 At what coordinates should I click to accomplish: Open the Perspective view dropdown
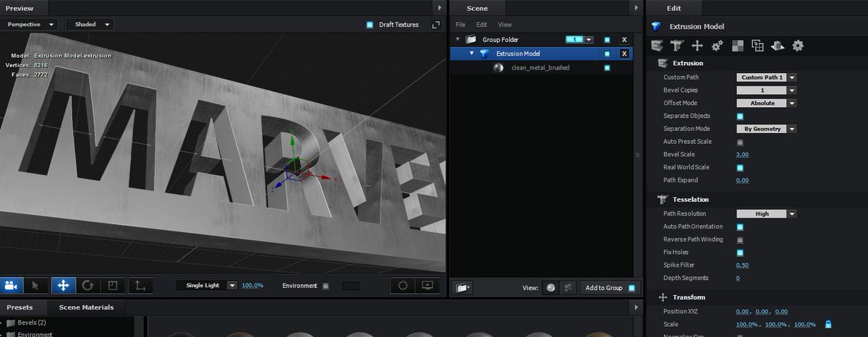[29, 24]
